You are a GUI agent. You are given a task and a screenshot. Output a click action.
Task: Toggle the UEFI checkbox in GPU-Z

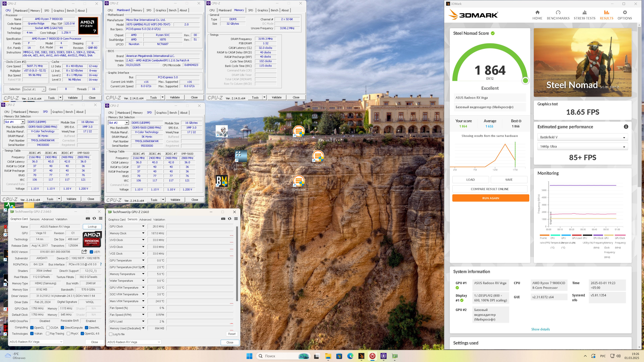(91, 252)
